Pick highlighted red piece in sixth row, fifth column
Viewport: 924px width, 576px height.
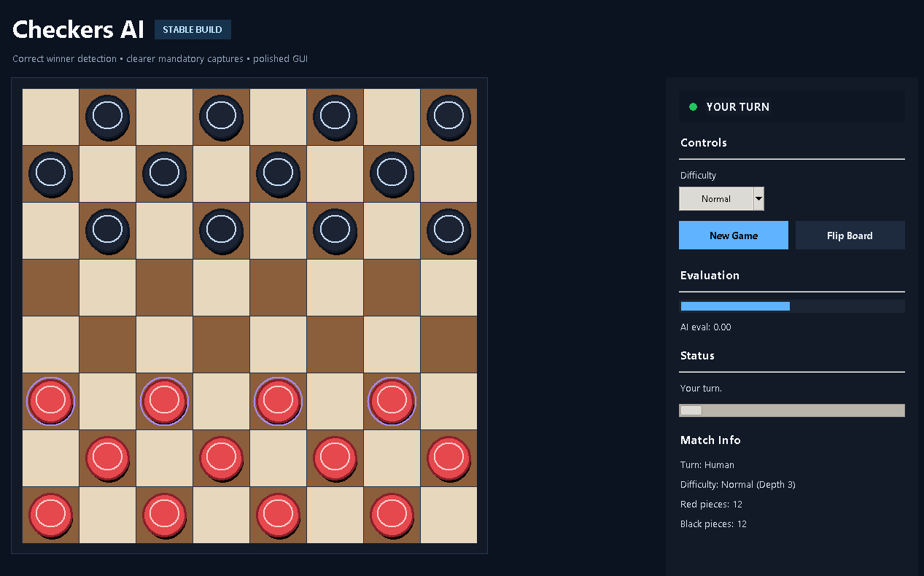[279, 401]
